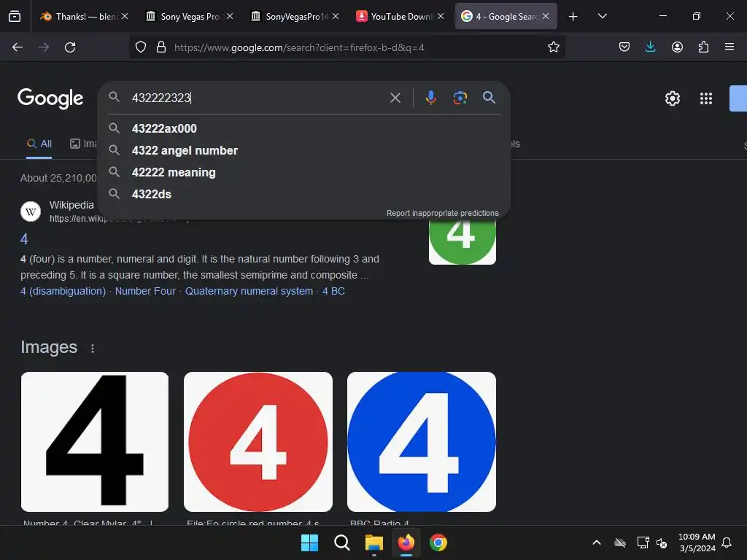Open the Google apps grid
Image resolution: width=747 pixels, height=560 pixels.
pyautogui.click(x=706, y=98)
